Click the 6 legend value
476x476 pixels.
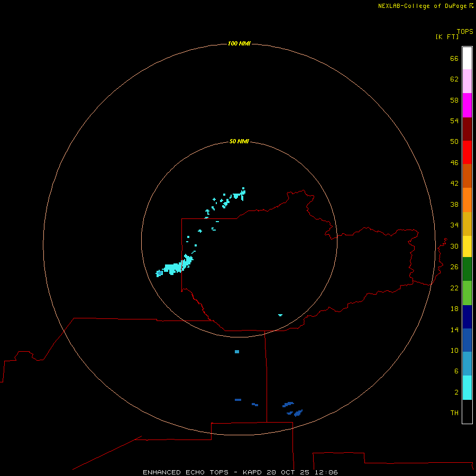(x=456, y=372)
